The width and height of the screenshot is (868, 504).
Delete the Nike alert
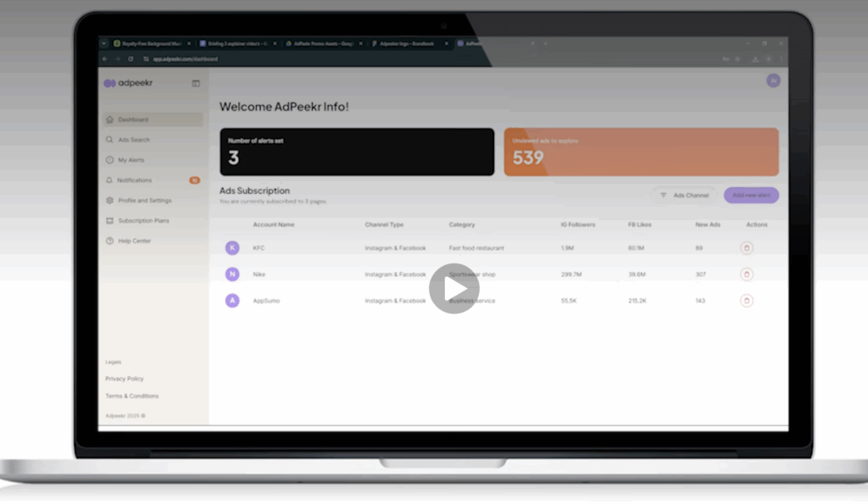(x=746, y=274)
